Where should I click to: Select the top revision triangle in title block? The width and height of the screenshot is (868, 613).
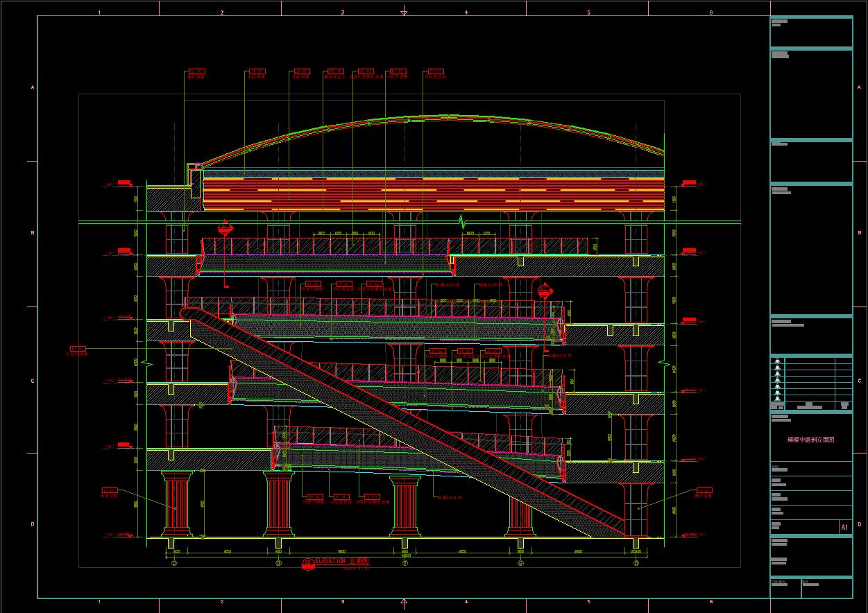(778, 361)
